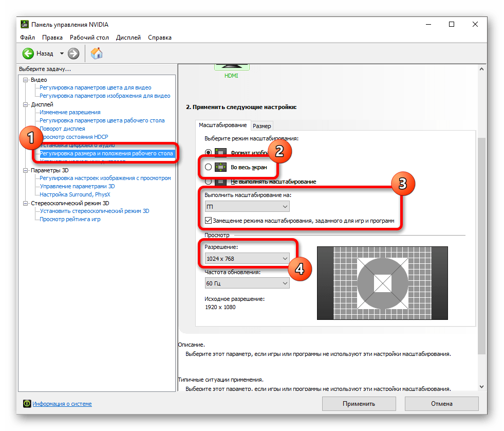Click the NVIDIA logo in title bar
Viewport: 504px width, 431px height.
point(25,24)
